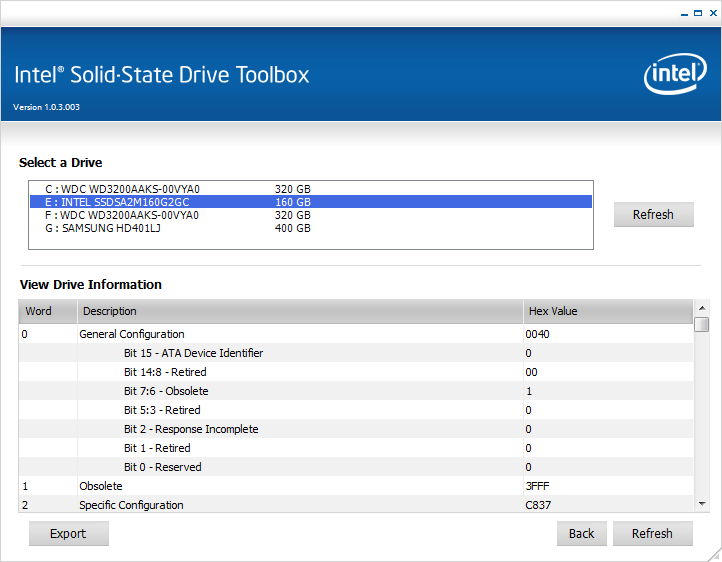Click Export button
The height and width of the screenshot is (562, 722).
[69, 533]
